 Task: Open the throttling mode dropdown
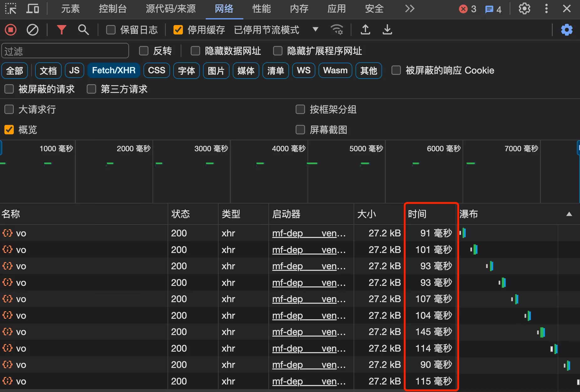click(x=315, y=29)
